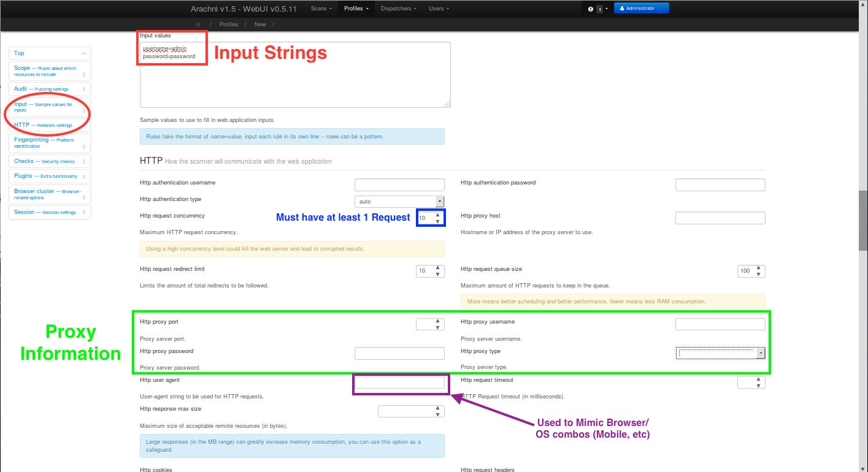Jump to Input sample values section
Viewport: 868px width, 472px height.
coord(50,107)
